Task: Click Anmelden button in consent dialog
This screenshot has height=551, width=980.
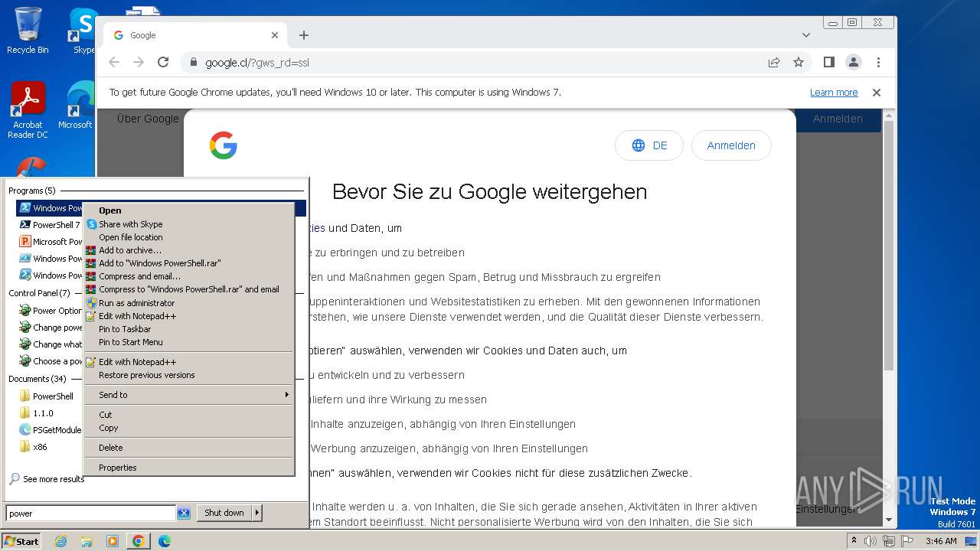Action: coord(731,145)
